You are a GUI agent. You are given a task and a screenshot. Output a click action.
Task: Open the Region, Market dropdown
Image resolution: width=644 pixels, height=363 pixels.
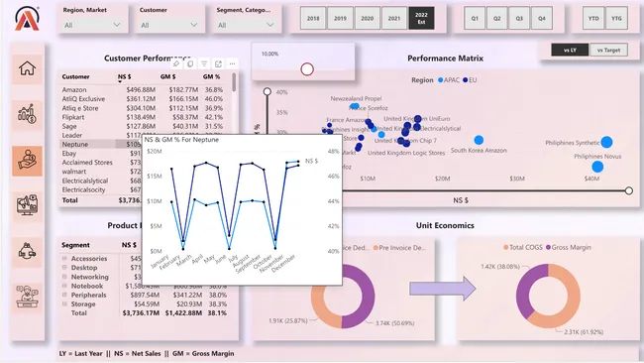(x=92, y=25)
